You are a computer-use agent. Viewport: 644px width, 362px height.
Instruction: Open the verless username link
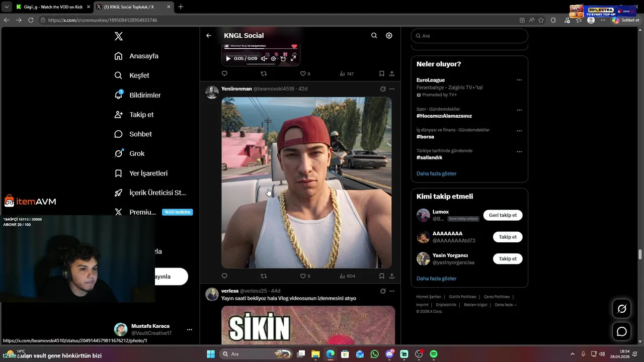point(230,291)
